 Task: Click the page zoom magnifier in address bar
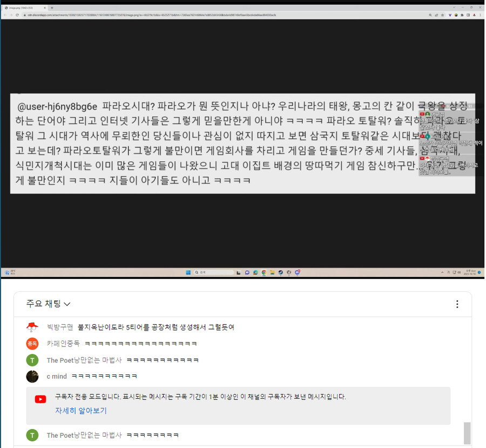(x=431, y=15)
